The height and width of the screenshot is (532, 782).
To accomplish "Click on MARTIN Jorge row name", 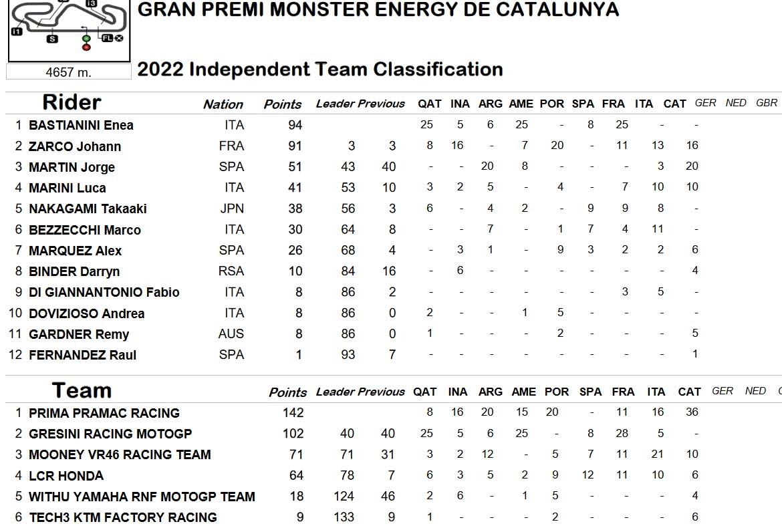I will [x=72, y=167].
